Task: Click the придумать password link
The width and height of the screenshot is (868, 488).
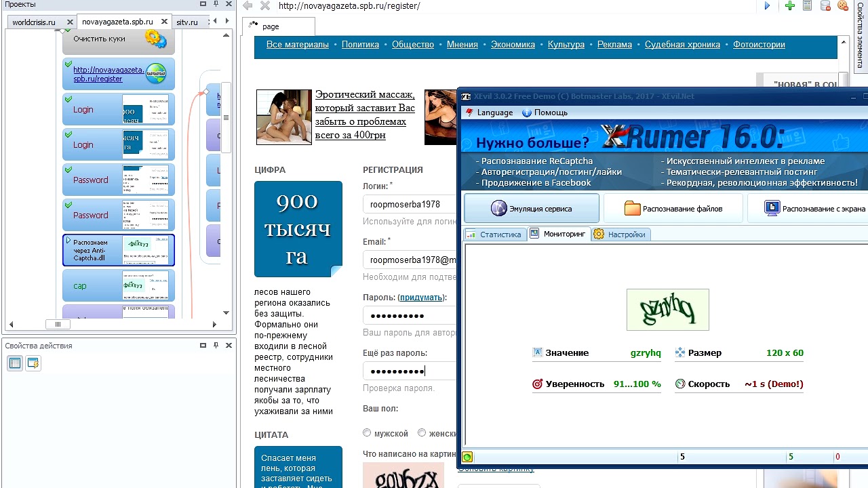Action: (420, 298)
